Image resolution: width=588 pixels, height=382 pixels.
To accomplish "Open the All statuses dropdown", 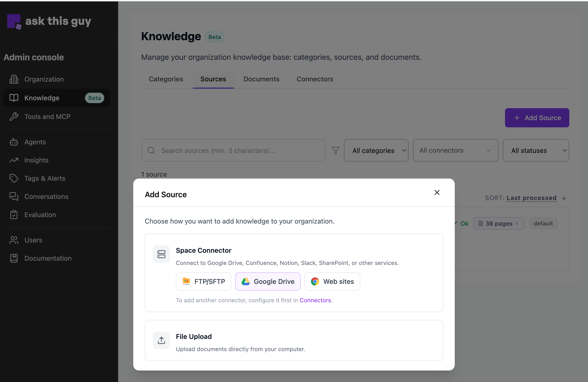I will [x=536, y=150].
